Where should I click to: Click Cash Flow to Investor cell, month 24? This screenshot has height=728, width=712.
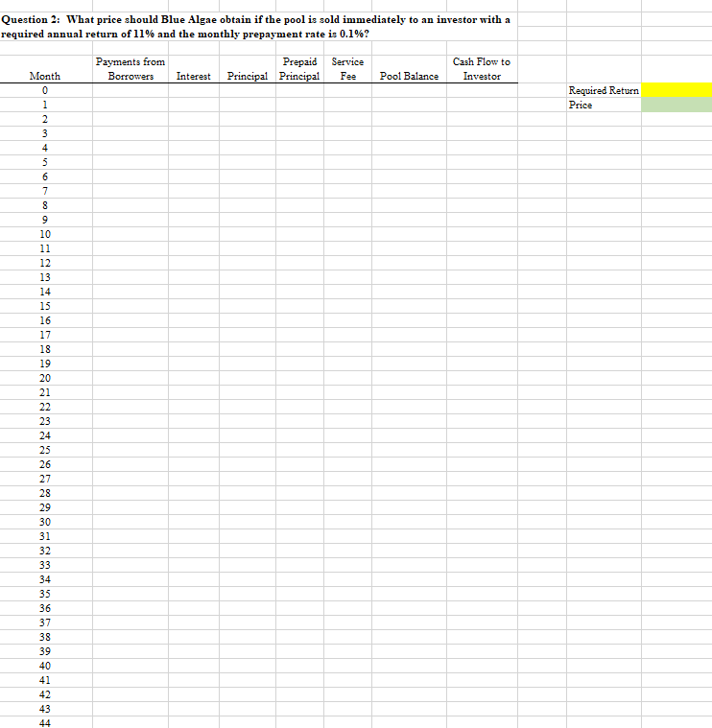click(x=482, y=435)
